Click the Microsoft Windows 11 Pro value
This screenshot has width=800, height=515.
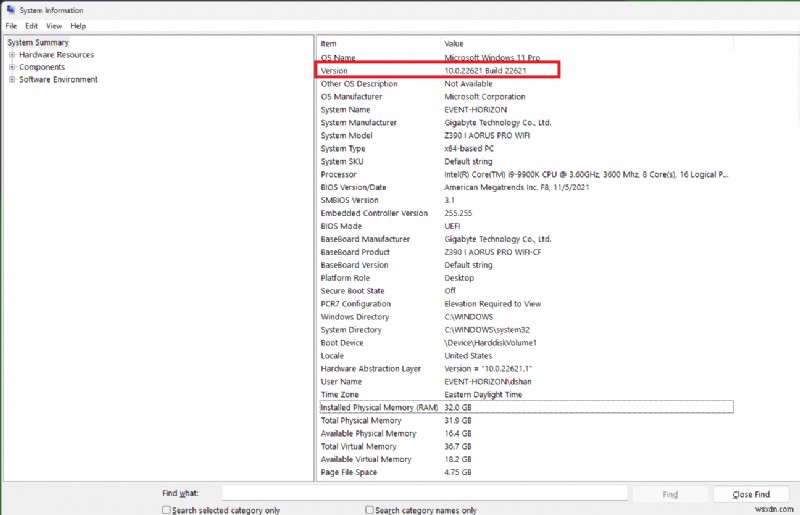tap(492, 58)
